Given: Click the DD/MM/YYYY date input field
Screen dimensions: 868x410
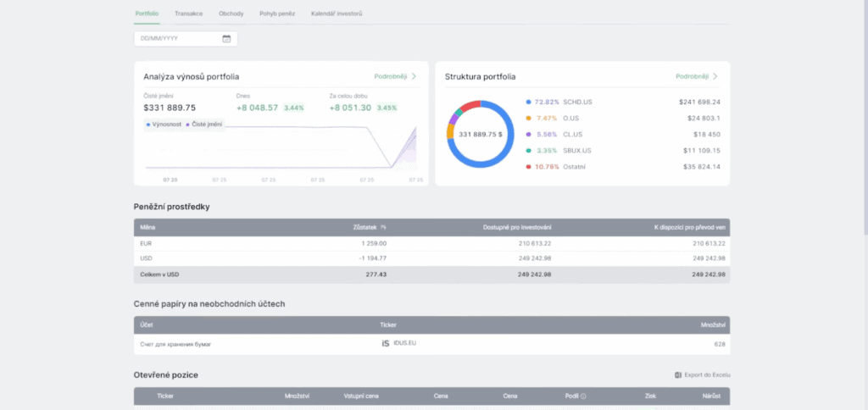Looking at the screenshot, I should (x=178, y=39).
